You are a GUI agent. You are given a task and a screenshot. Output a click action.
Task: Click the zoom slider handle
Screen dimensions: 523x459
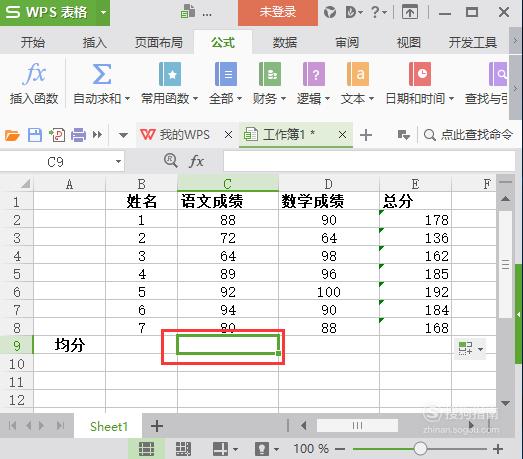click(420, 449)
